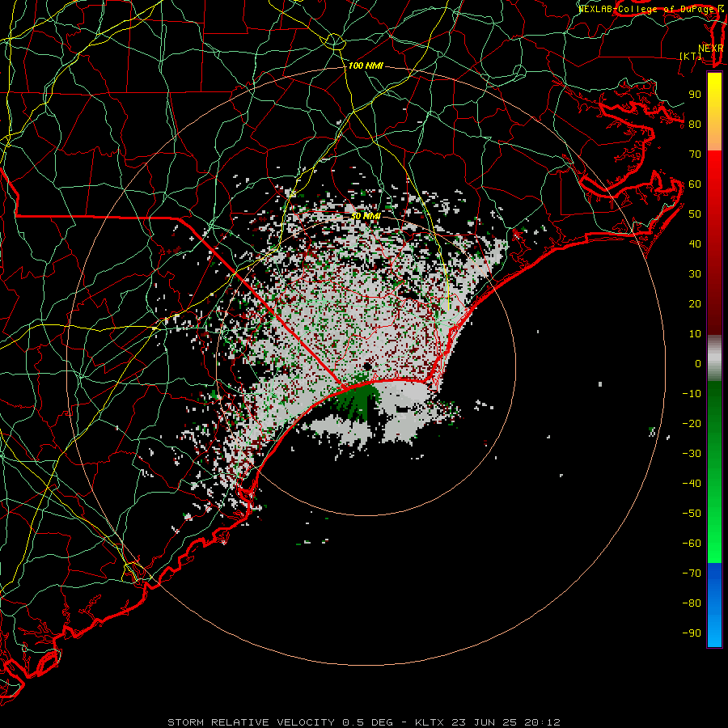Select the 20 value on the velocity scale

coord(695,304)
